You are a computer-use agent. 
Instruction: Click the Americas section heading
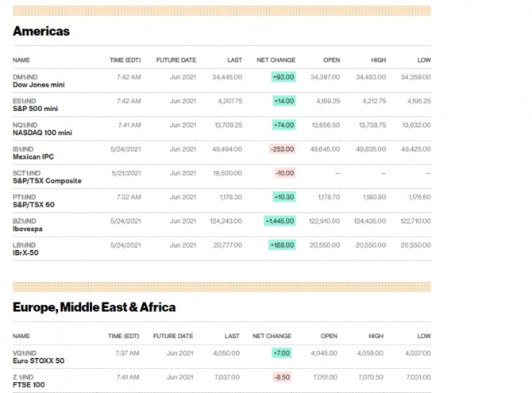[x=41, y=32]
